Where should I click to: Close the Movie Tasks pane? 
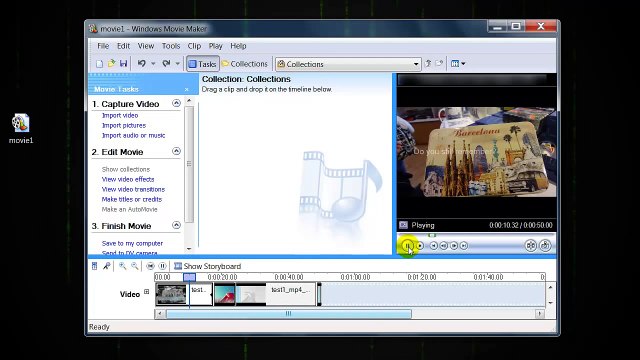pyautogui.click(x=187, y=89)
